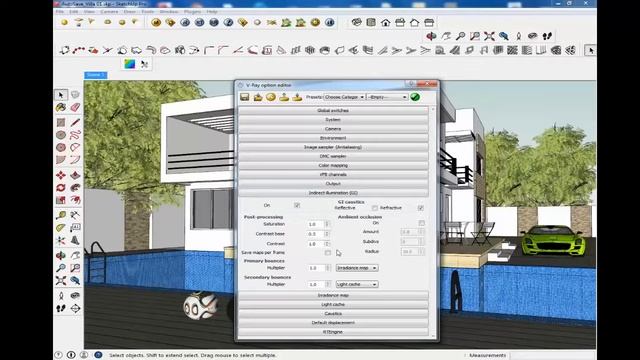Expand the DMC sampler rollout
Viewport: 640px width, 360px height.
(x=333, y=156)
